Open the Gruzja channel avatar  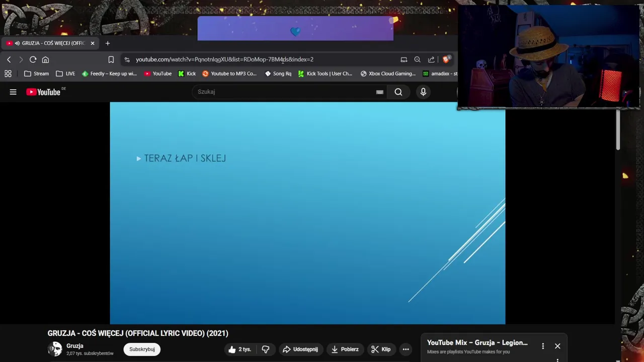(x=55, y=349)
